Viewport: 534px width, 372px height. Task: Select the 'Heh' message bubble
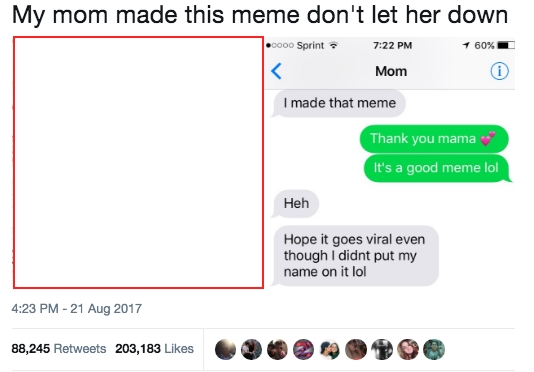pyautogui.click(x=296, y=203)
